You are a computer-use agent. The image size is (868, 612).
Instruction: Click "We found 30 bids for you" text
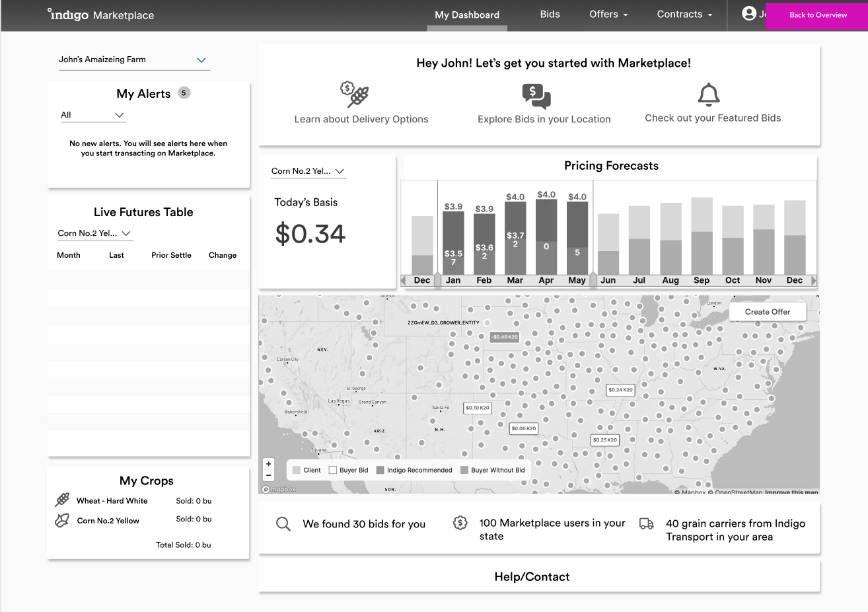tap(364, 524)
